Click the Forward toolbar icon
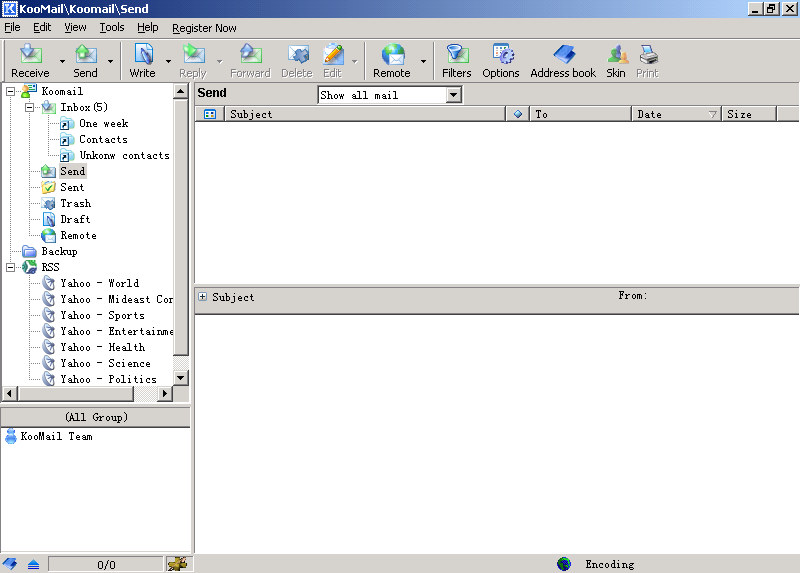Image resolution: width=800 pixels, height=573 pixels. [251, 61]
